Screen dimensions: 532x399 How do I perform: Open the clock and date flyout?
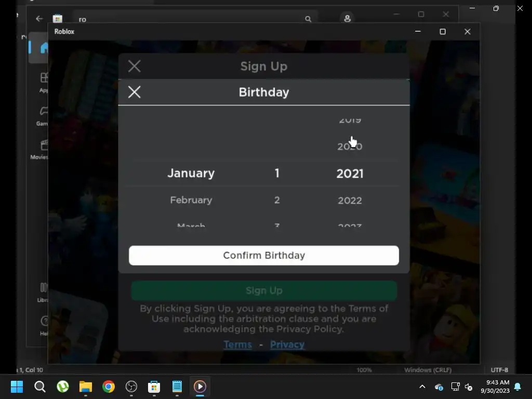[495, 387]
